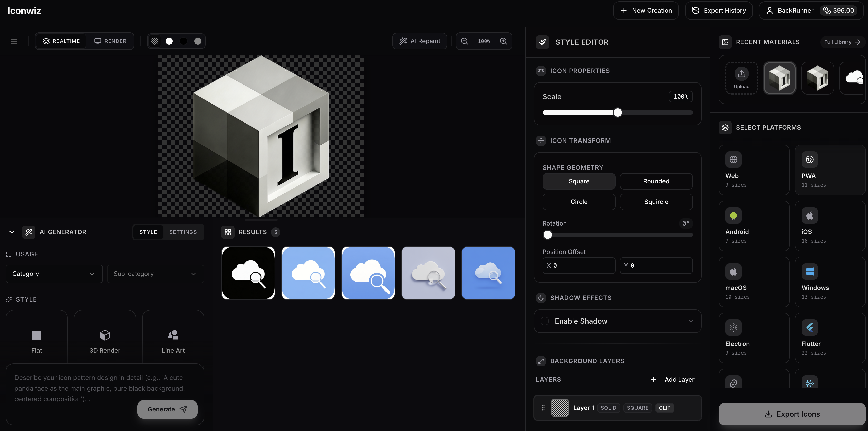
Task: Expand the Enable Shadow section chevron
Action: 691,321
